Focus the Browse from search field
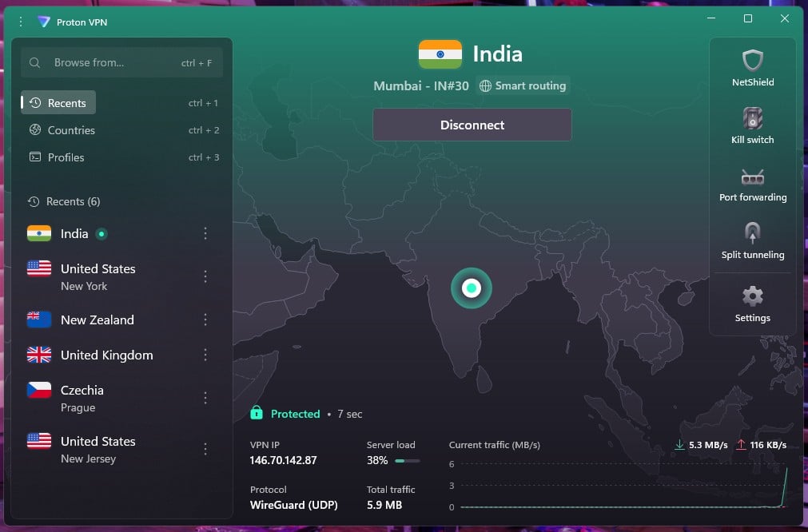808x532 pixels. coord(122,62)
